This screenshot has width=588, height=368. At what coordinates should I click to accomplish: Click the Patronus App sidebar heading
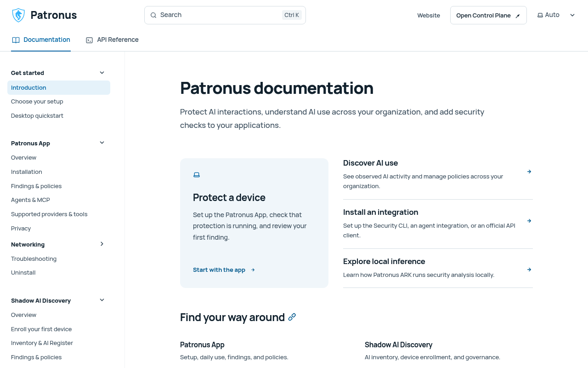tap(31, 144)
